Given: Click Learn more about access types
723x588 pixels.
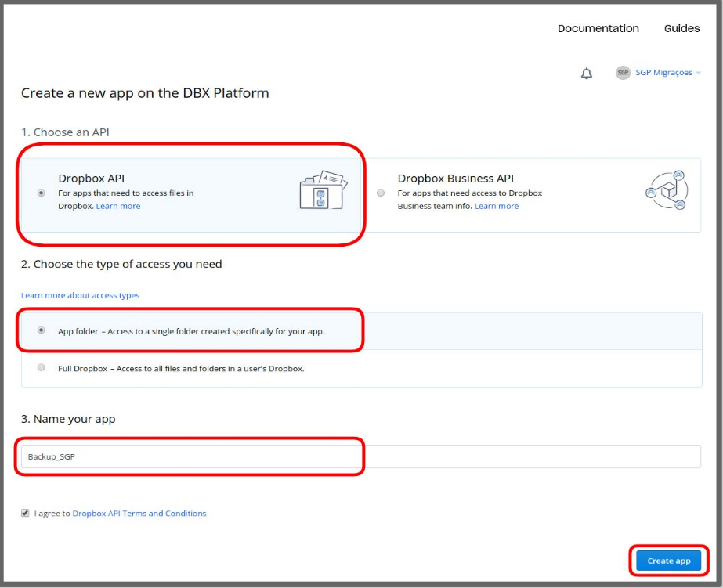Looking at the screenshot, I should [80, 295].
